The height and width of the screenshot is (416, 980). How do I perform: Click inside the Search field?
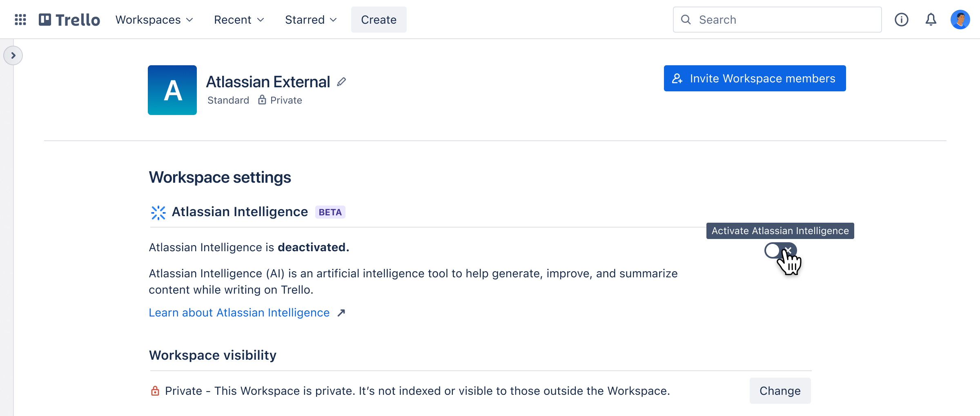click(776, 19)
